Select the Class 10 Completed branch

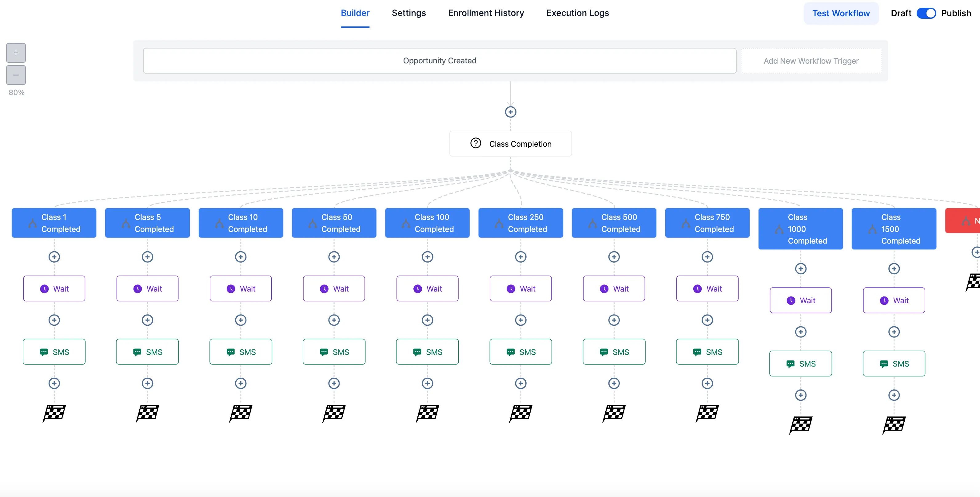pos(241,223)
